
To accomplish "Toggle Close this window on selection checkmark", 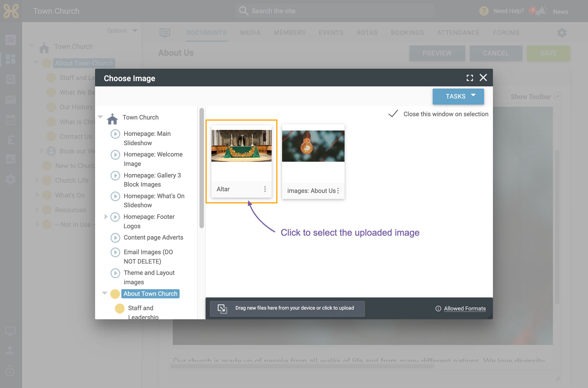I will 393,114.
